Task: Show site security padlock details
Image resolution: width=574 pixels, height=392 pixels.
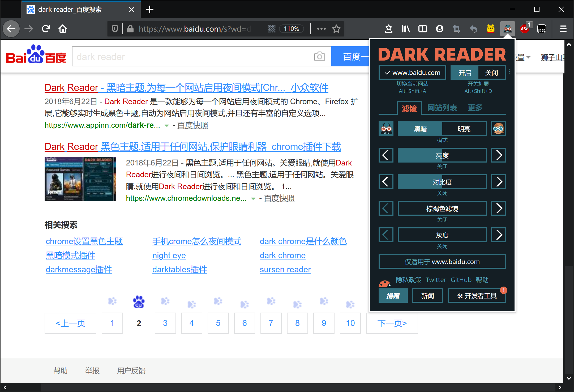Action: (130, 29)
